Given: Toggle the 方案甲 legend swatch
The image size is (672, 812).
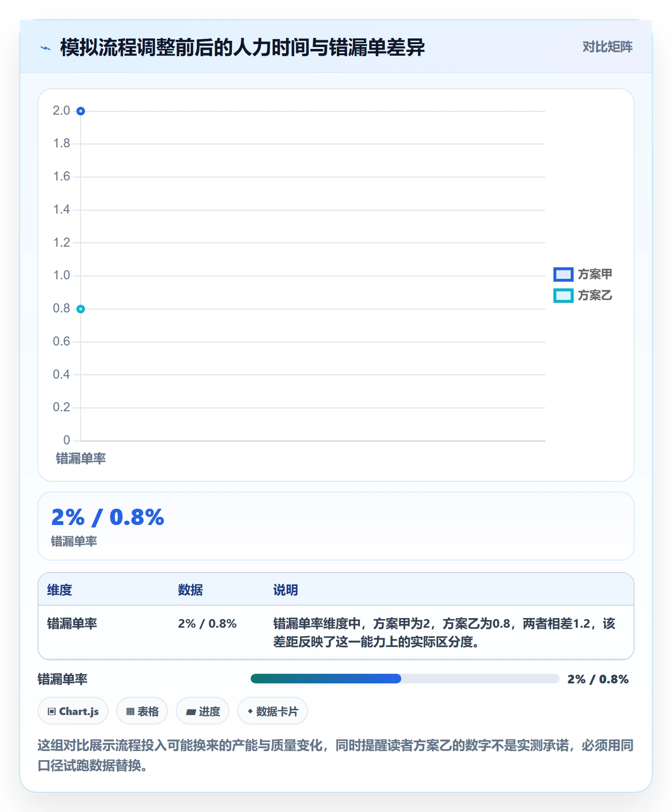Looking at the screenshot, I should 563,275.
